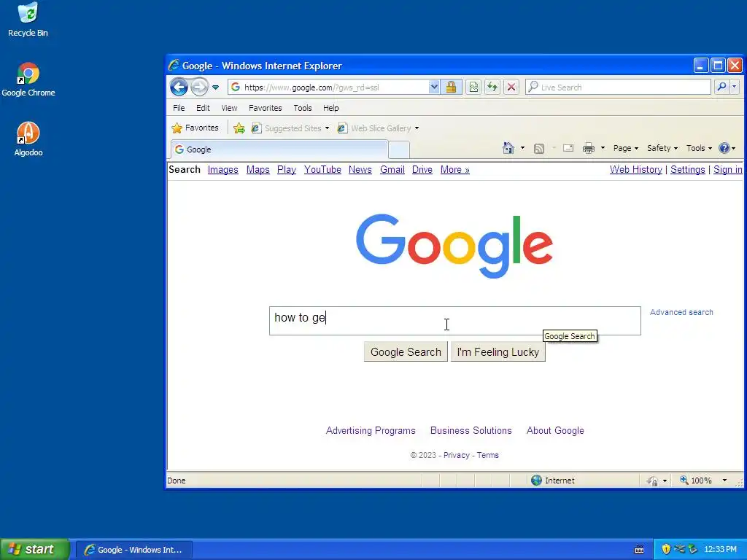Click the Google Search button
The height and width of the screenshot is (560, 747).
click(x=406, y=352)
